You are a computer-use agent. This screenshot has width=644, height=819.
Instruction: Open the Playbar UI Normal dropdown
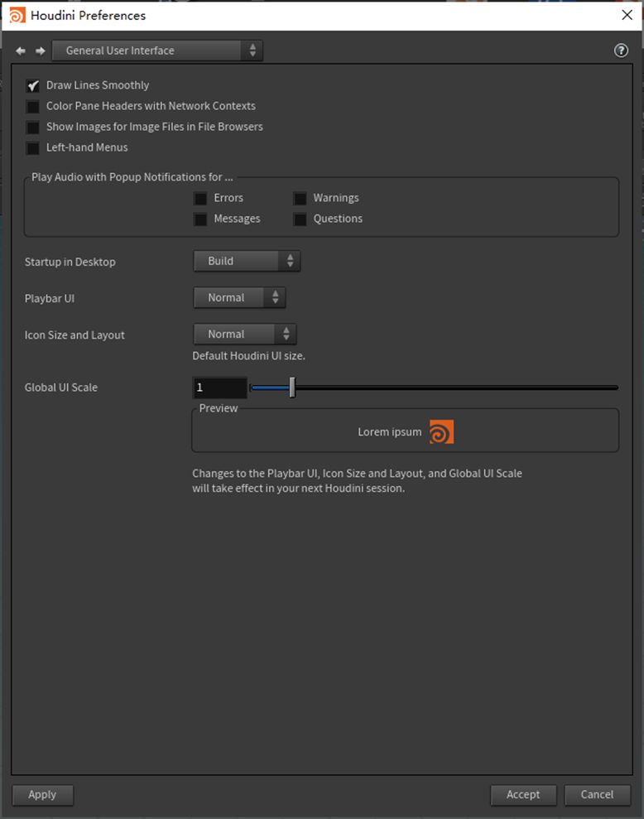pyautogui.click(x=240, y=298)
